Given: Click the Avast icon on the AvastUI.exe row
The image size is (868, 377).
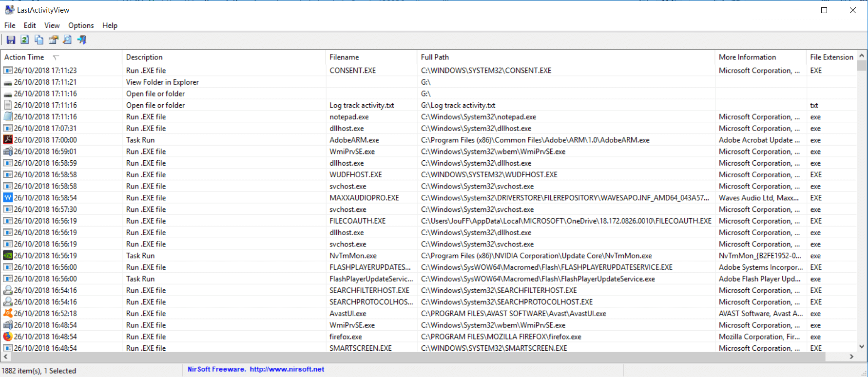Looking at the screenshot, I should (x=8, y=314).
